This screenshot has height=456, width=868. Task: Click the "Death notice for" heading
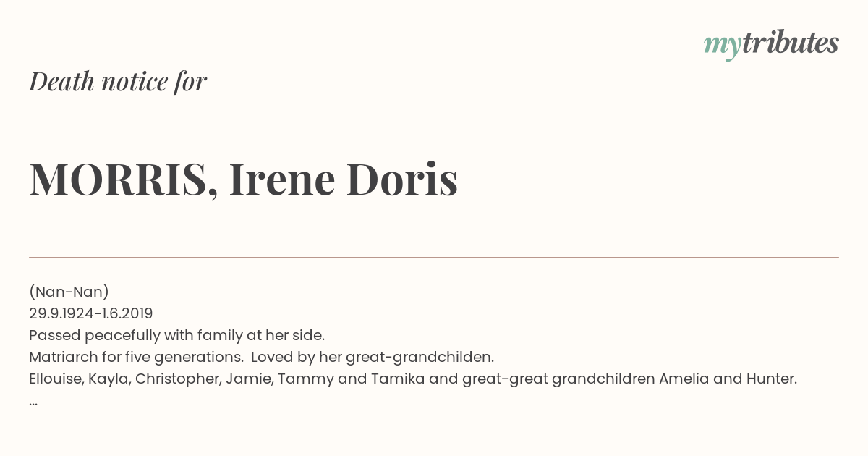pos(118,82)
